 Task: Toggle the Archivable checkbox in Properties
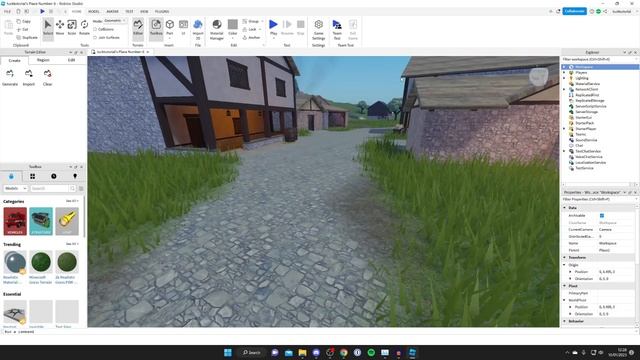pyautogui.click(x=602, y=216)
